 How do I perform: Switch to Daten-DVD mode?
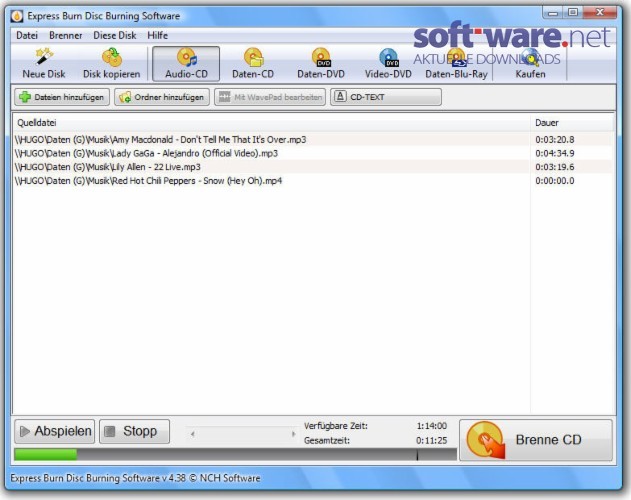click(x=321, y=64)
